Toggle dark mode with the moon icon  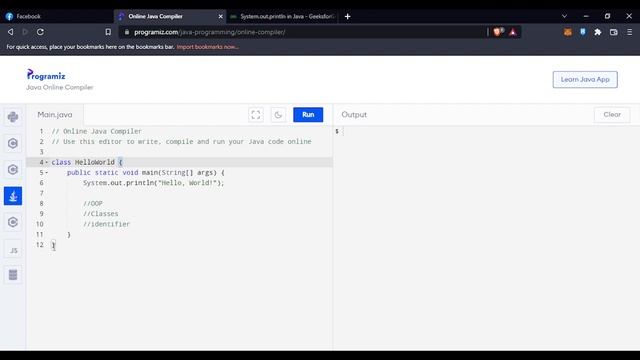tap(278, 115)
